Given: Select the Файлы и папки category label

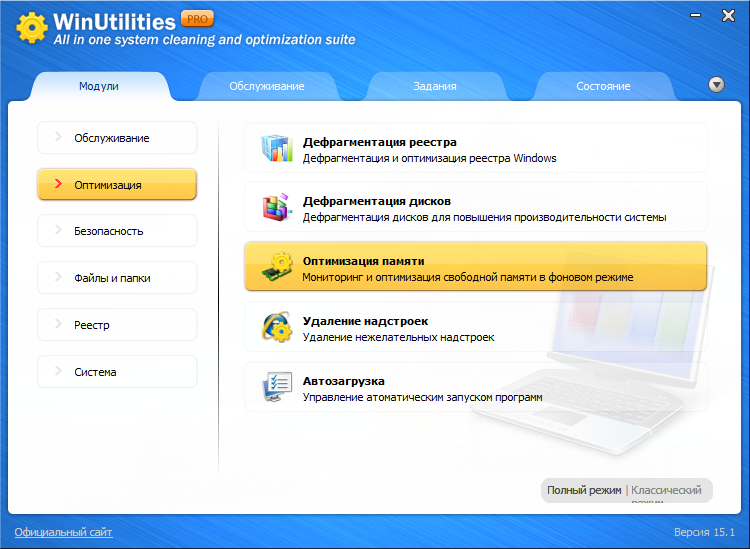Looking at the screenshot, I should point(112,278).
